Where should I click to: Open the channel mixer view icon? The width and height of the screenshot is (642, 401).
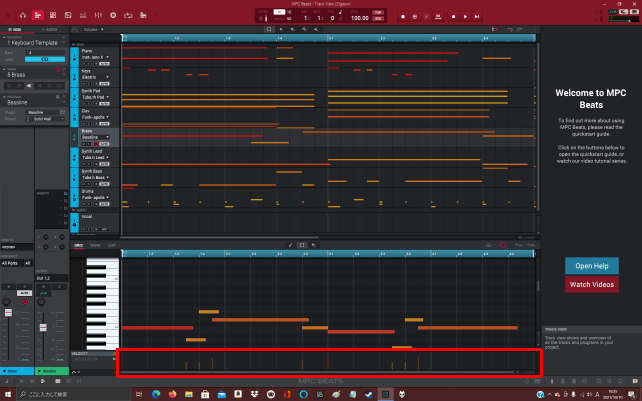(x=96, y=16)
